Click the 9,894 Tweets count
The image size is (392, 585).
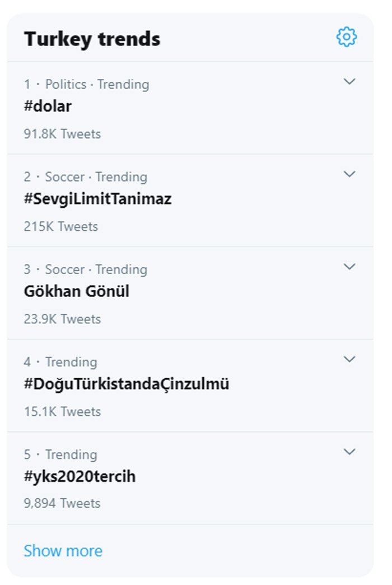coord(62,503)
